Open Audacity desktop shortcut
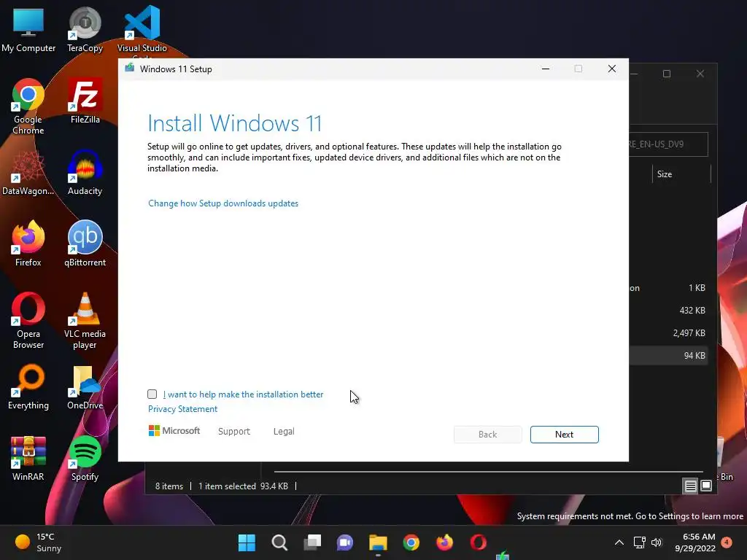Image resolution: width=747 pixels, height=560 pixels. tap(85, 172)
